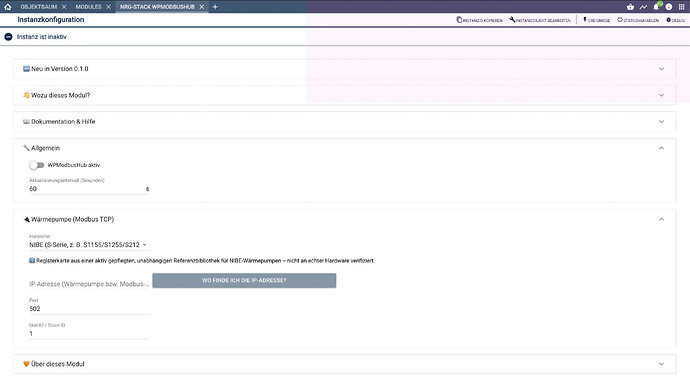Open the chart graph icon in top bar
Screen dimensions: 690x385
pyautogui.click(x=643, y=7)
